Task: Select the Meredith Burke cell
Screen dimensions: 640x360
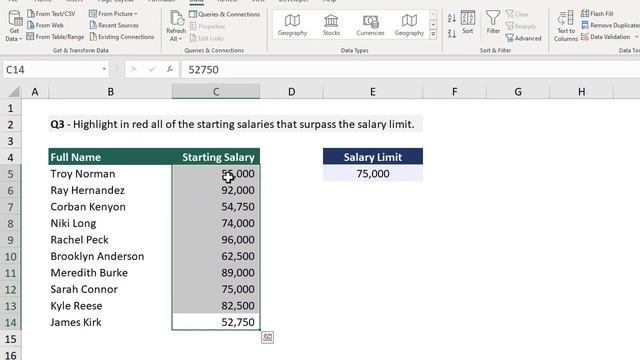Action: (x=110, y=273)
